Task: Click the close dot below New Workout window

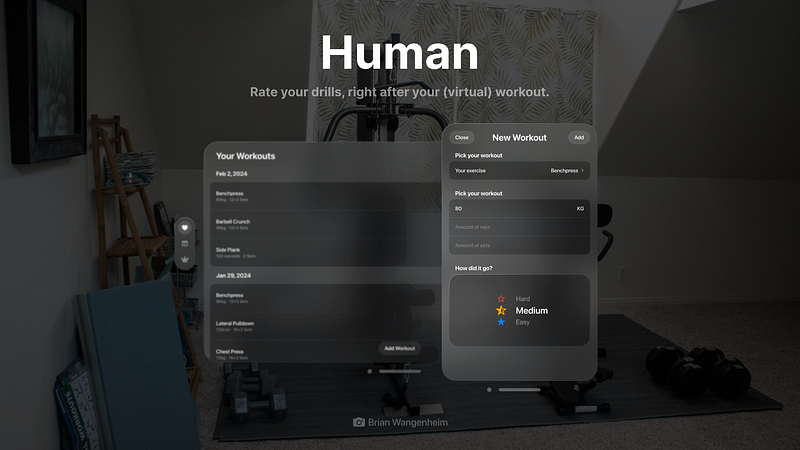Action: pos(489,390)
